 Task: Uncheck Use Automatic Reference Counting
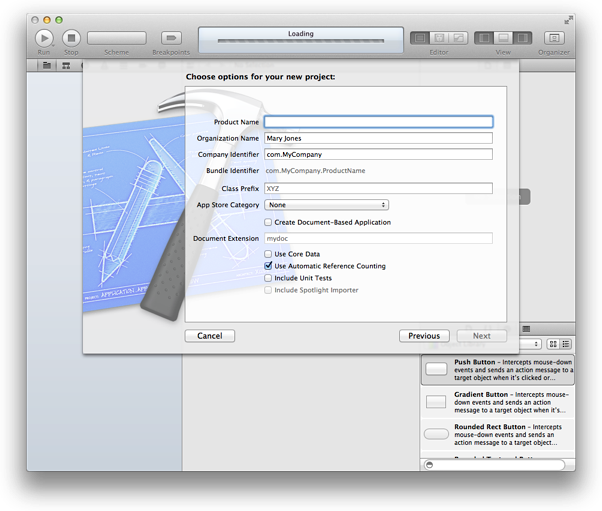point(268,266)
